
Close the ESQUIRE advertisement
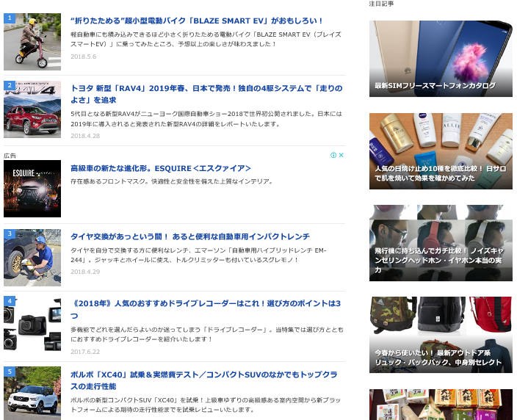(x=341, y=155)
